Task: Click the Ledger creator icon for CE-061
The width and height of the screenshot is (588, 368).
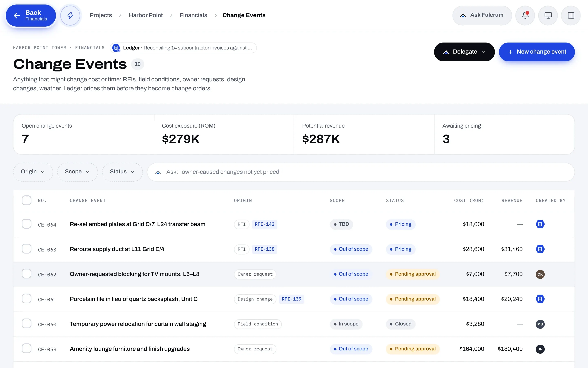Action: pos(540,299)
